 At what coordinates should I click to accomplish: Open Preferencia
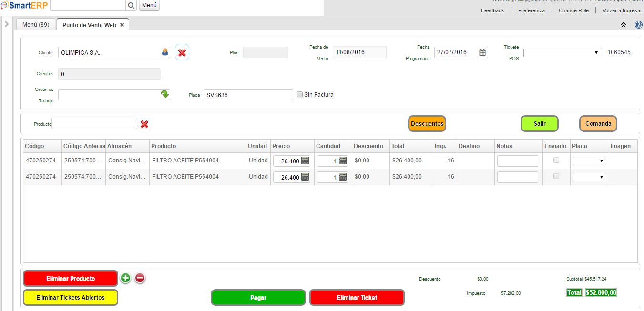tap(532, 10)
